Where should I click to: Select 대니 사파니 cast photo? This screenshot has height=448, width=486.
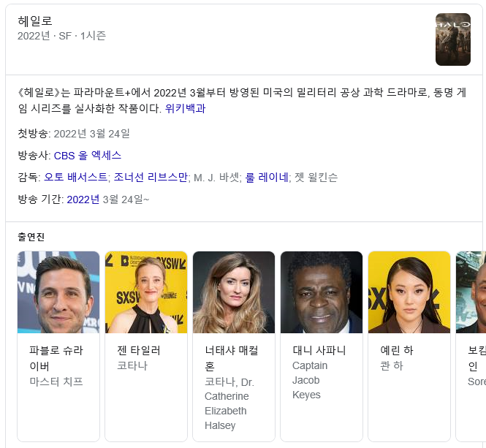(x=322, y=292)
